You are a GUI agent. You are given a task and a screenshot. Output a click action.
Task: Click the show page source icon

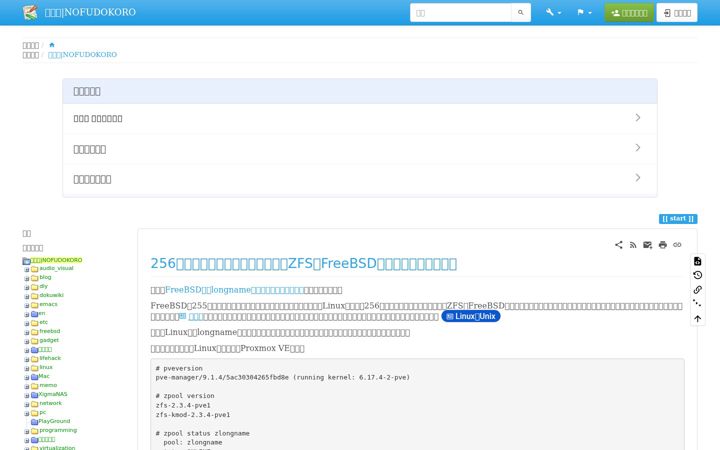[x=698, y=261]
